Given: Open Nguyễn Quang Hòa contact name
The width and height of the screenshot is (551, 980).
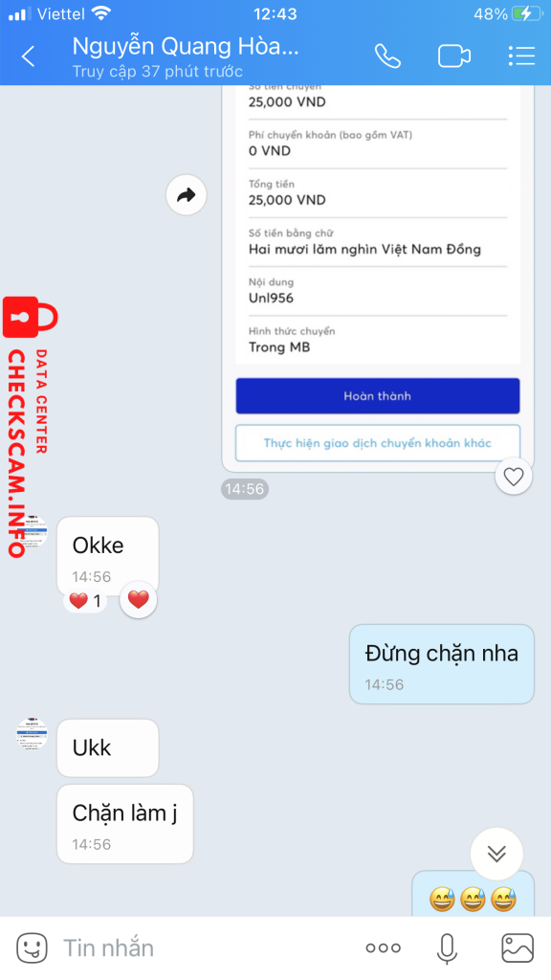Looking at the screenshot, I should click(x=186, y=46).
